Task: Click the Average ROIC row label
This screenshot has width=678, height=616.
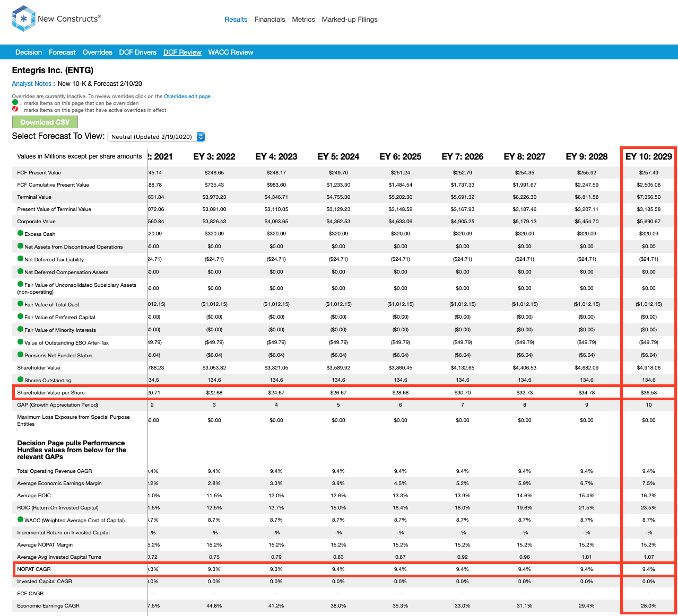Action: [x=34, y=496]
